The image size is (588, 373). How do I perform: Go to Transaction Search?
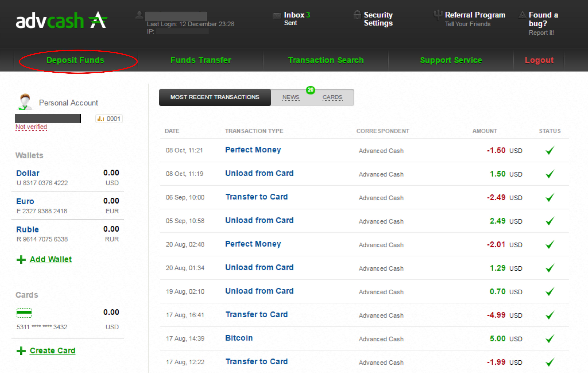[x=326, y=60]
